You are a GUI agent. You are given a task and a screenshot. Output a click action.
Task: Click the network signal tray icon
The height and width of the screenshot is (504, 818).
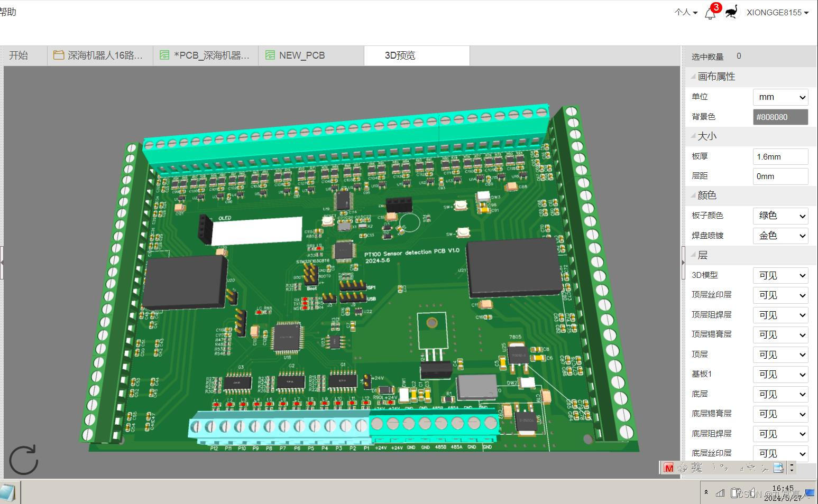[x=720, y=493]
